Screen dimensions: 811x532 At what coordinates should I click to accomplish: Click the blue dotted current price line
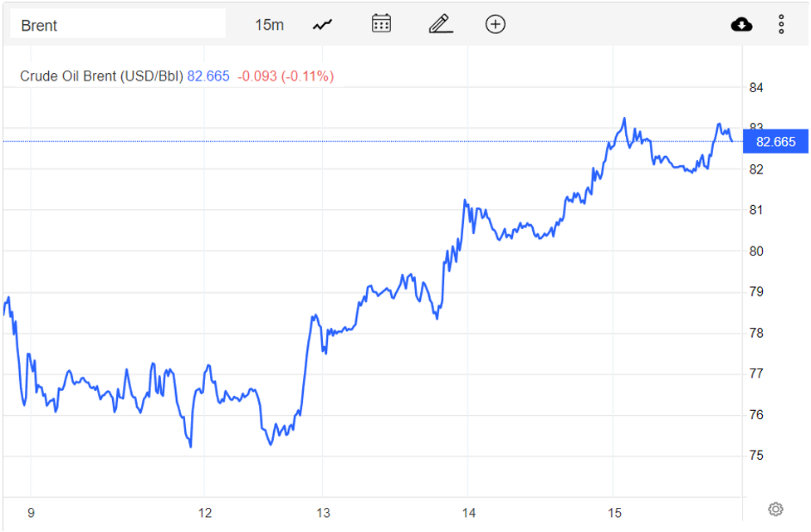point(374,140)
